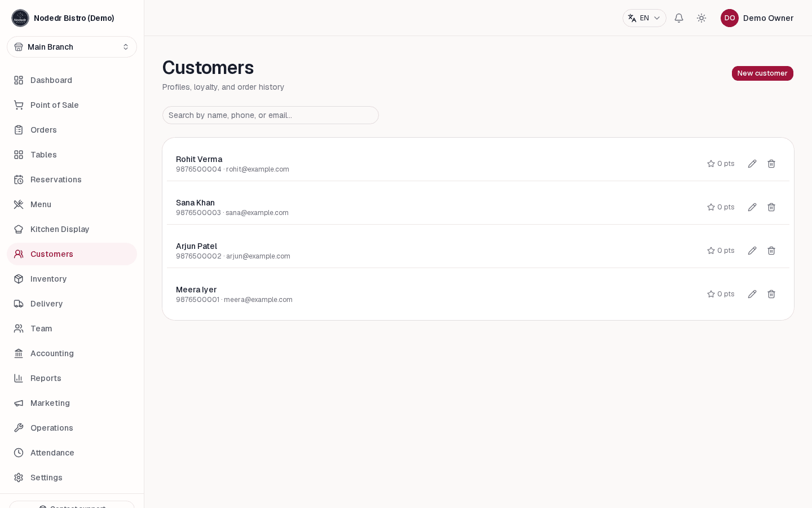Click Rohit Verma's 0 pts loyalty
The image size is (812, 508).
(x=721, y=164)
